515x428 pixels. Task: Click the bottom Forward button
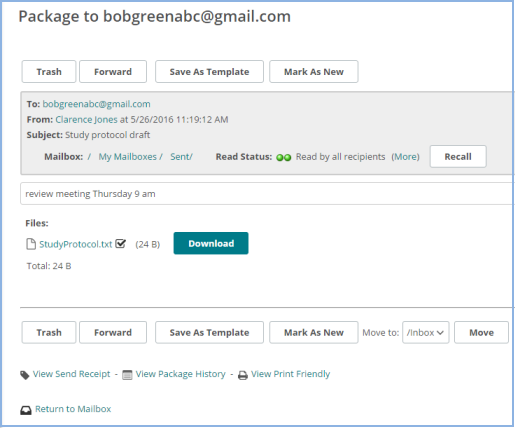(x=113, y=332)
